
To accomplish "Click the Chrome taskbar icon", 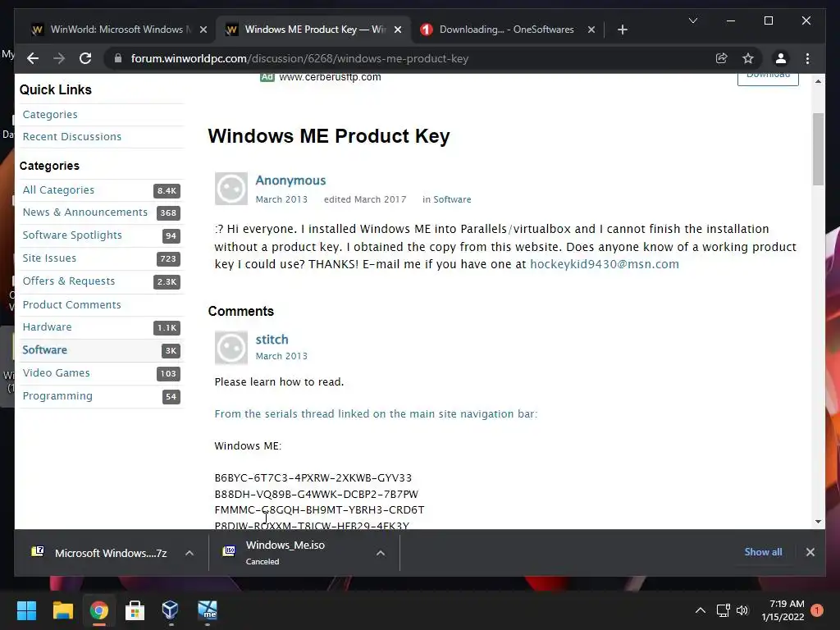I will click(98, 610).
